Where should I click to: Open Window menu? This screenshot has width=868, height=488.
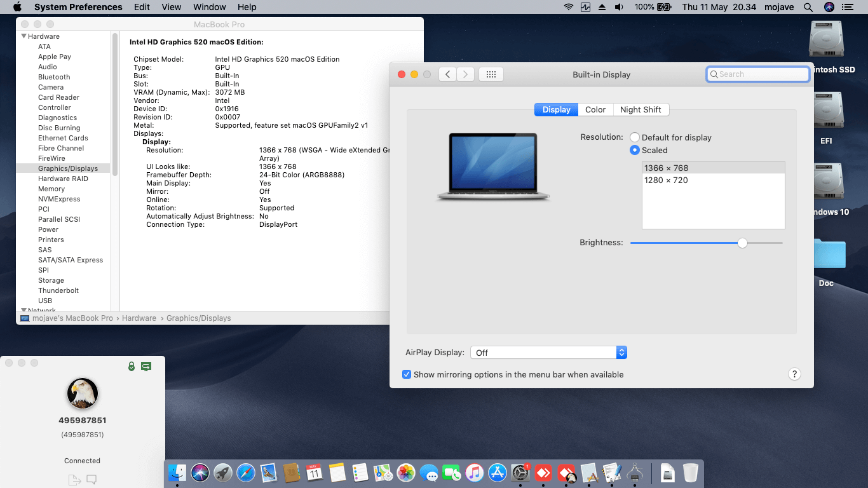(x=209, y=7)
